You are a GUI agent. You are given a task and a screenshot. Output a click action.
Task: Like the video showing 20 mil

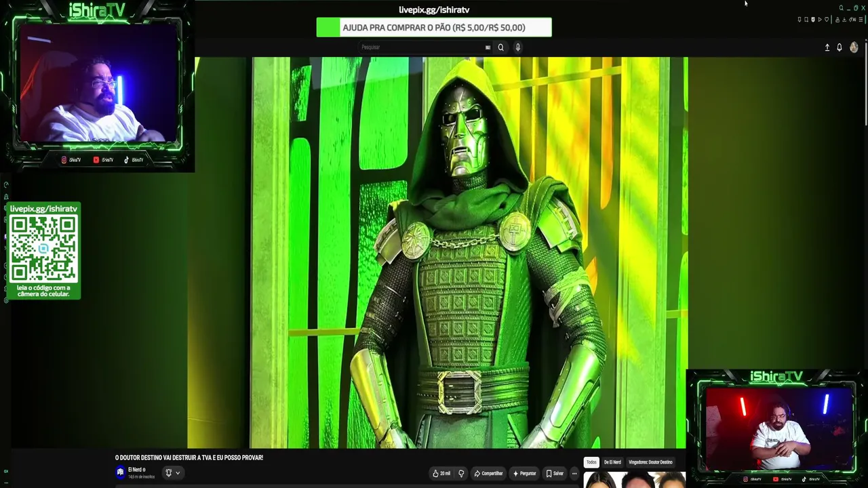click(441, 473)
